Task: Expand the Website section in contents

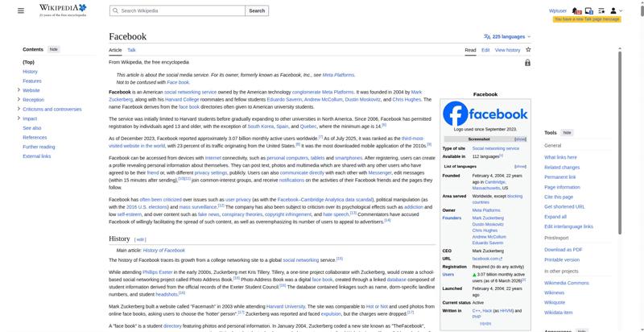Action: pyautogui.click(x=19, y=90)
